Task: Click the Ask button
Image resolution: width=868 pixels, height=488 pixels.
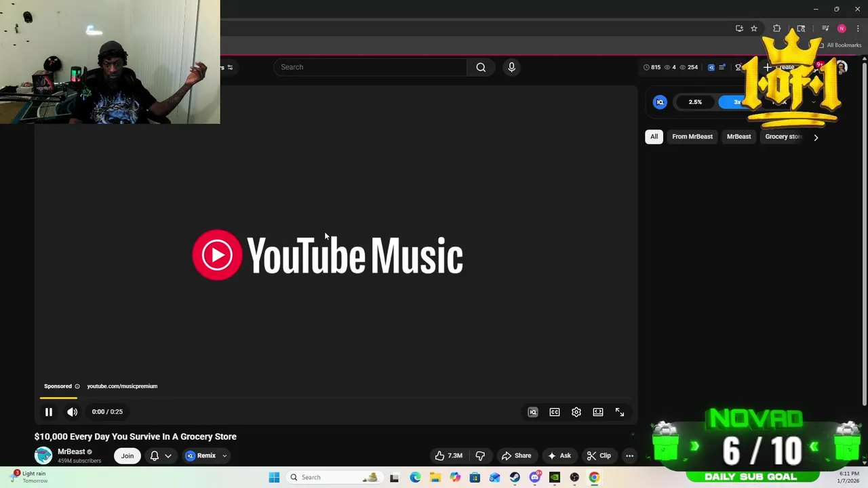Action: coord(559,455)
